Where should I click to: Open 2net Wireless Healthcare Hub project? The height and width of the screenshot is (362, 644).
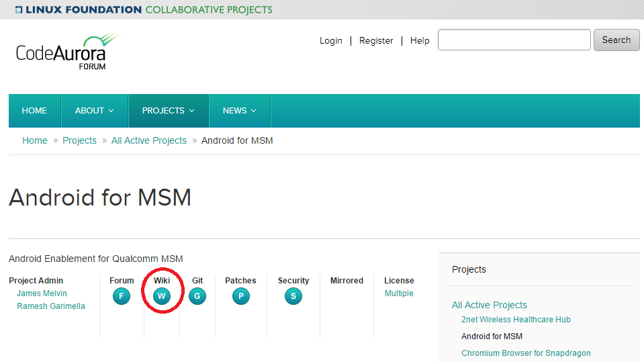coord(516,320)
